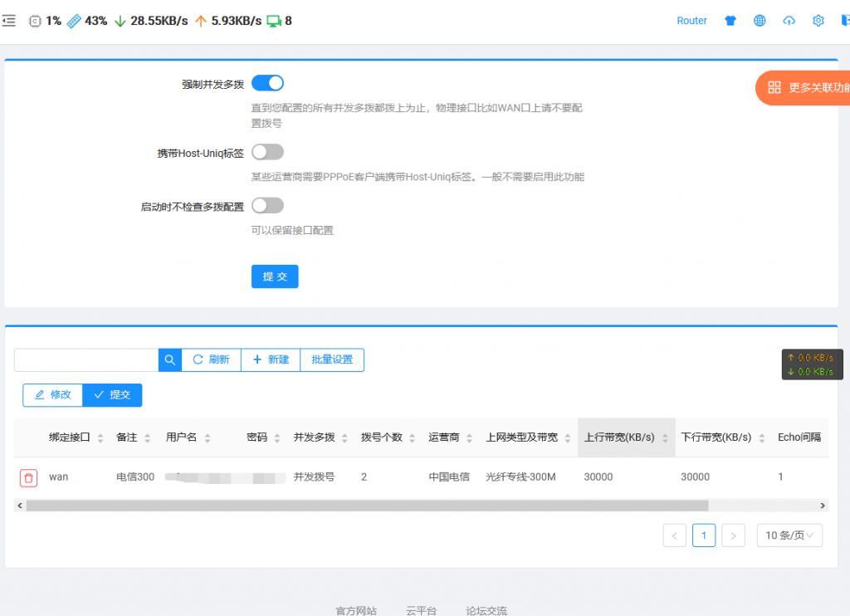This screenshot has height=616, width=850.
Task: Click the 并发拨号 cell
Action: 315,477
